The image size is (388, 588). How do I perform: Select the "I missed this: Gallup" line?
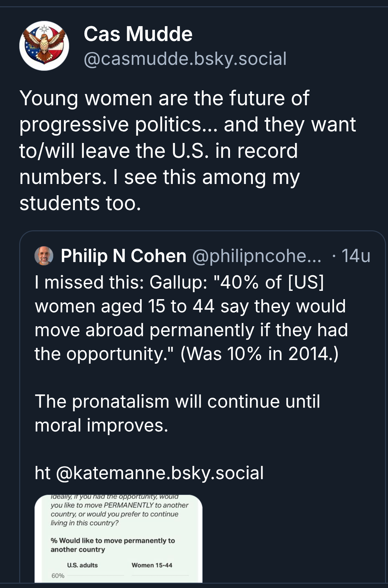coord(122,283)
